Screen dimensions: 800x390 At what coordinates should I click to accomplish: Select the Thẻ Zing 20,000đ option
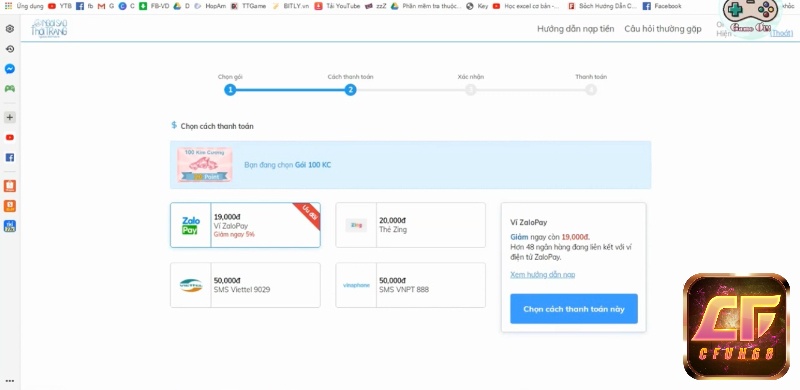point(411,225)
